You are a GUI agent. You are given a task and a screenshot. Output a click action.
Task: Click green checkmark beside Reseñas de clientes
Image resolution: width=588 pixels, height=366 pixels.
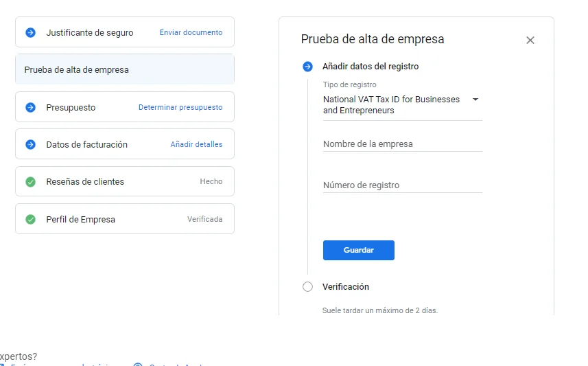tap(30, 182)
